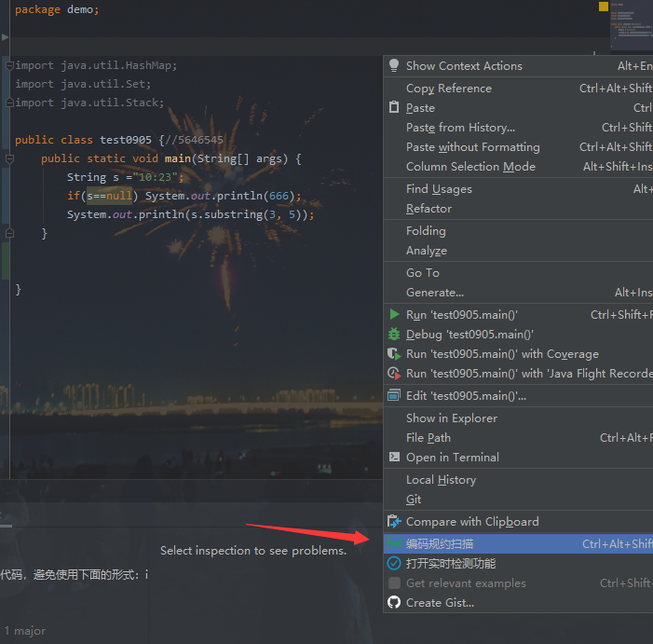Collapse the main method using its gutter fold marker
The height and width of the screenshot is (644, 653).
point(9,158)
